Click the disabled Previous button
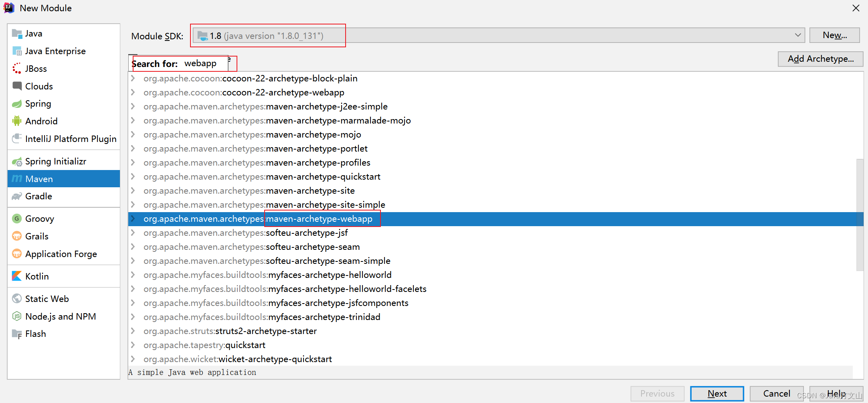The image size is (868, 403). 657,393
